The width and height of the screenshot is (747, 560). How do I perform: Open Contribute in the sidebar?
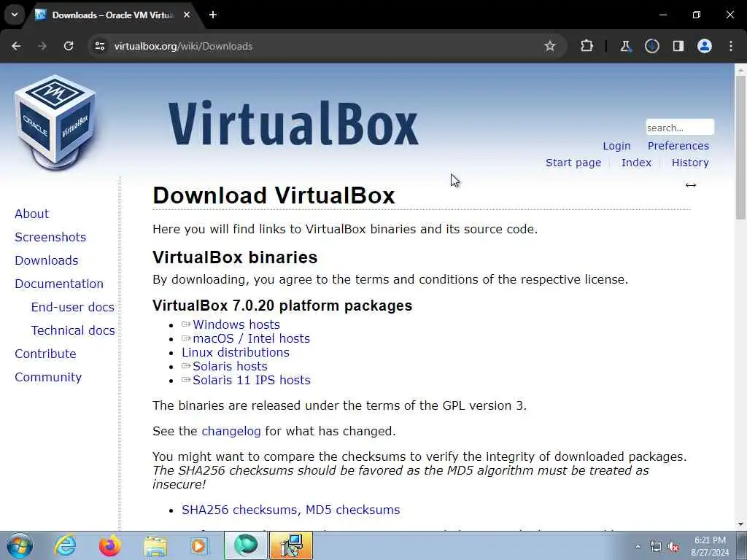tap(45, 354)
